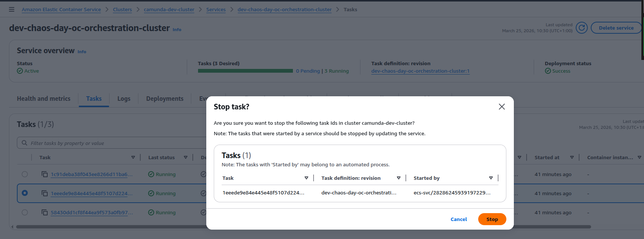Screen dimensions: 644x239
Task: Copy task ID 1eeede9e84e445e48f5107d224
Action: tap(45, 193)
